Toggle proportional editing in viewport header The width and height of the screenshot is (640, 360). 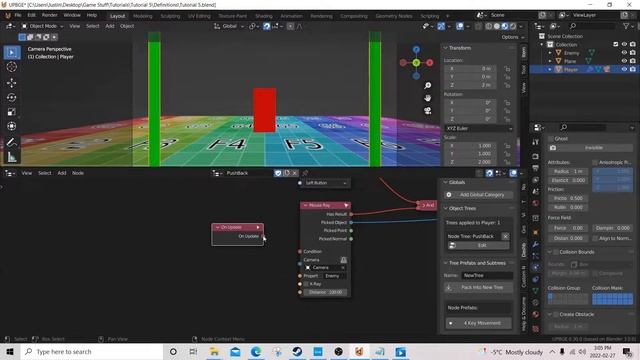[x=290, y=26]
